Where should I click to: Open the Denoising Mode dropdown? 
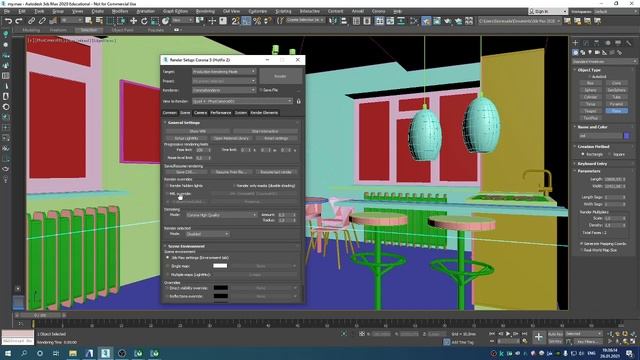pyautogui.click(x=221, y=215)
